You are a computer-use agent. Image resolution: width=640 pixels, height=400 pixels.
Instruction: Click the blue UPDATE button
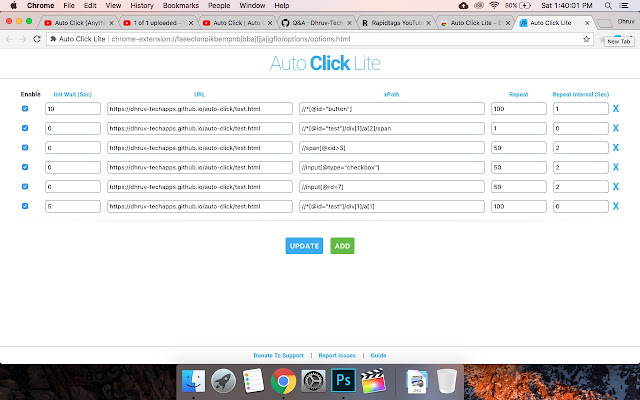click(x=304, y=246)
